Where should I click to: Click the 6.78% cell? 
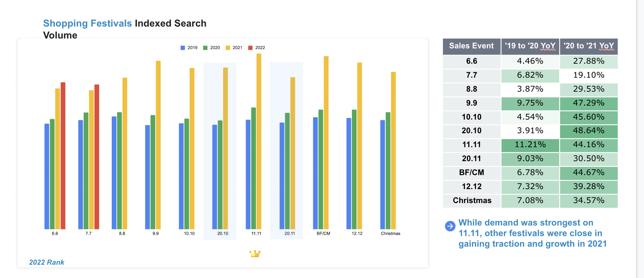(530, 173)
